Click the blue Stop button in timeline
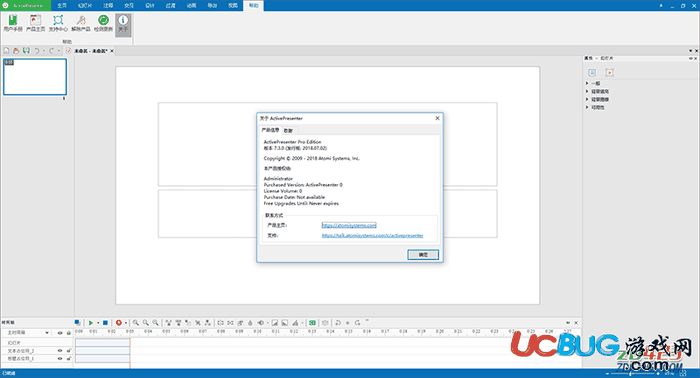The image size is (700, 378). [x=105, y=323]
